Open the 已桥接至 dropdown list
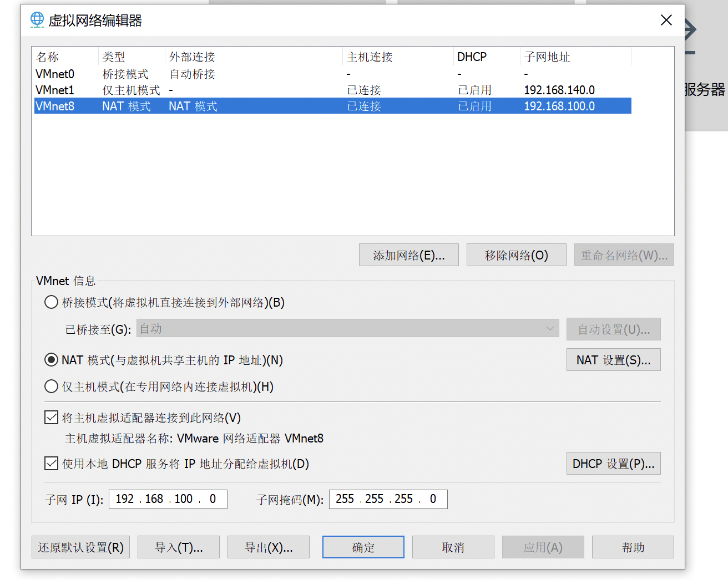 pos(347,329)
